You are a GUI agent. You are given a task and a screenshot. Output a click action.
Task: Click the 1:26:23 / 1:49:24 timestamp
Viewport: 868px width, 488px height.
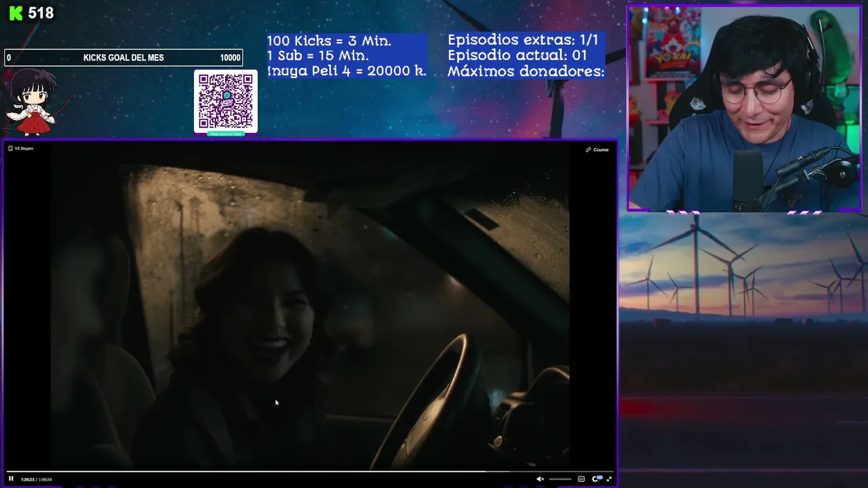tap(37, 479)
